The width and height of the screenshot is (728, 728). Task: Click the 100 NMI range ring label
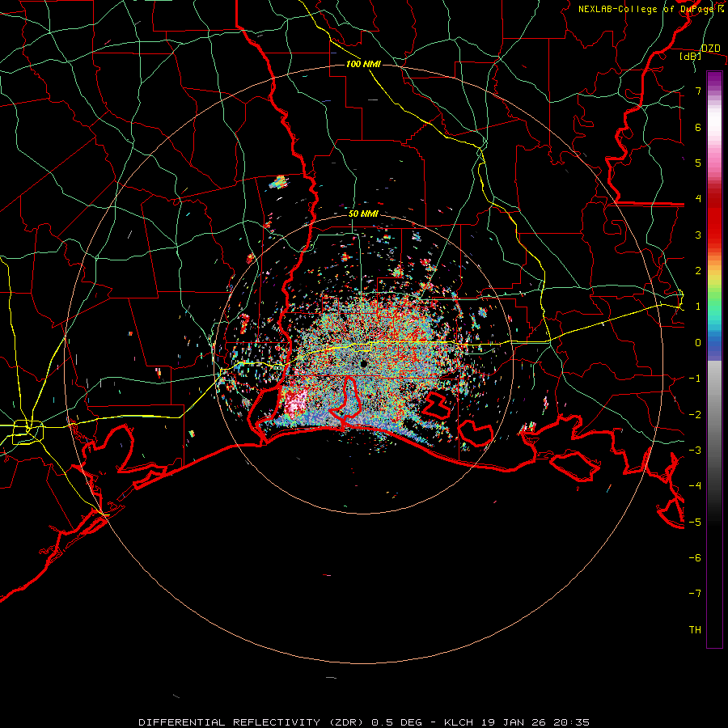tap(363, 64)
